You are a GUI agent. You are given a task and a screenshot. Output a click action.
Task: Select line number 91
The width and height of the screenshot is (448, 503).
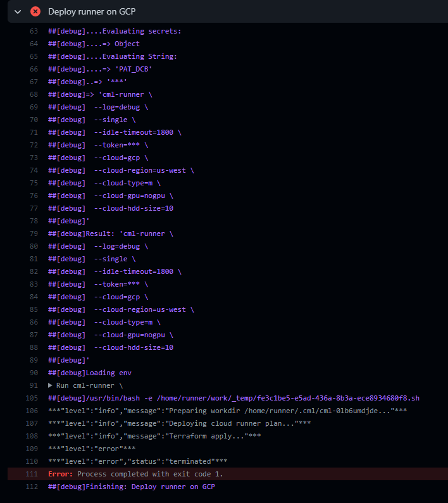pyautogui.click(x=34, y=385)
